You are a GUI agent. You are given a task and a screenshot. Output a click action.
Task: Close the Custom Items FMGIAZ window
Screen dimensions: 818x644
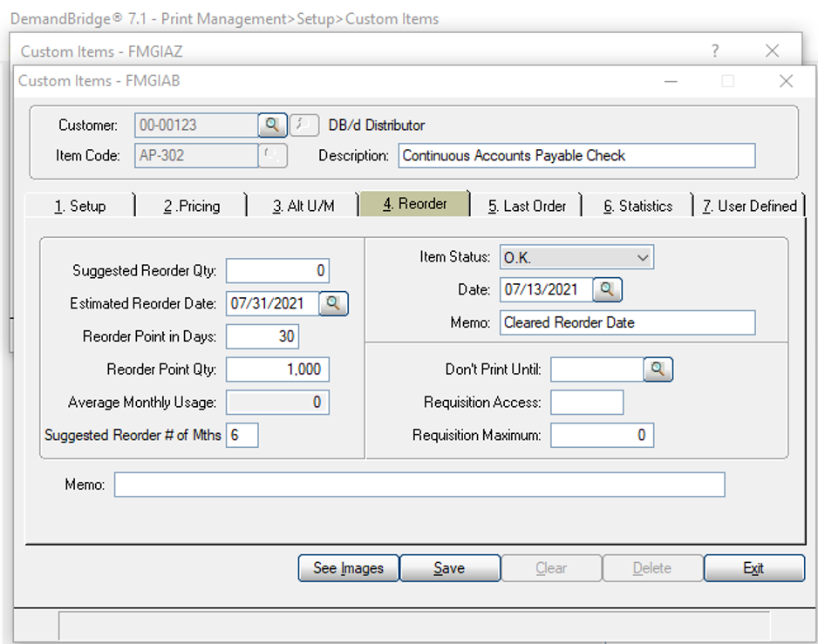[x=772, y=51]
